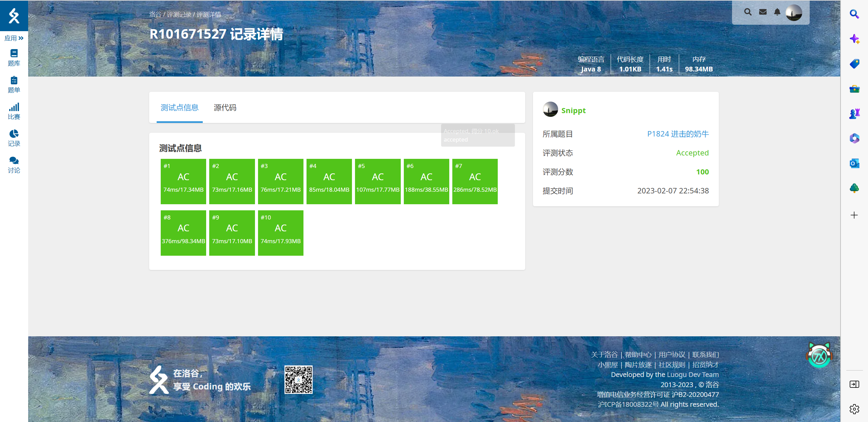Open the 比赛 contests section icon

[14, 110]
